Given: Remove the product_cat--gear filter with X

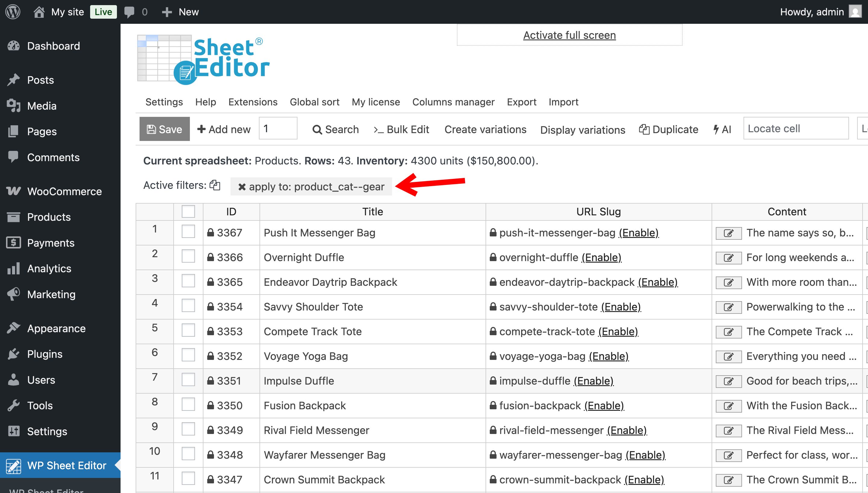Looking at the screenshot, I should point(242,187).
